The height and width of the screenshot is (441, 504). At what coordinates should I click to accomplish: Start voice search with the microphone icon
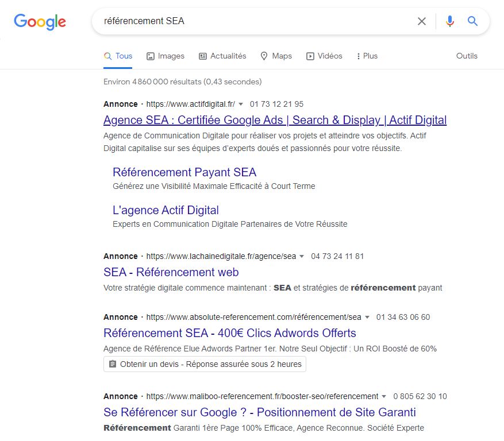click(x=449, y=21)
